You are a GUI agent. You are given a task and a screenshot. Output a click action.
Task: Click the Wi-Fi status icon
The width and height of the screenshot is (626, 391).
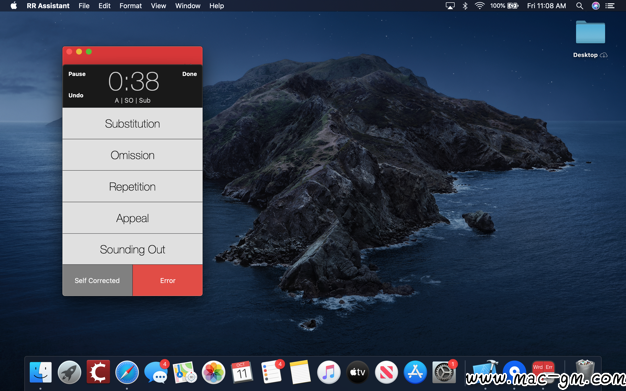tap(479, 6)
